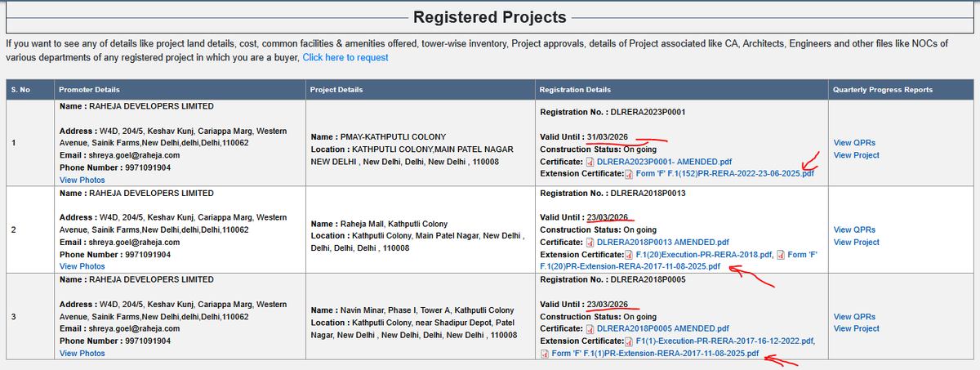
Task: Click email shreya.goel@raheja.com in row 2
Action: [x=133, y=242]
